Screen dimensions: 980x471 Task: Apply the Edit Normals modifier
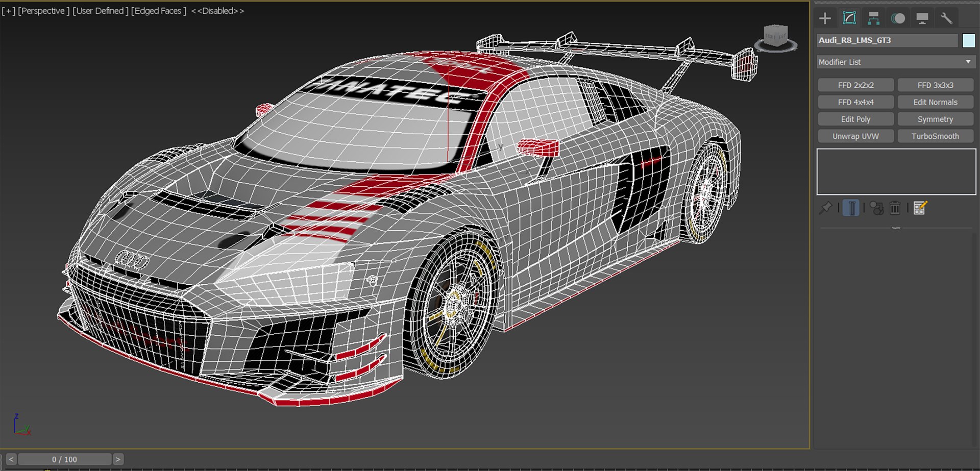point(935,102)
